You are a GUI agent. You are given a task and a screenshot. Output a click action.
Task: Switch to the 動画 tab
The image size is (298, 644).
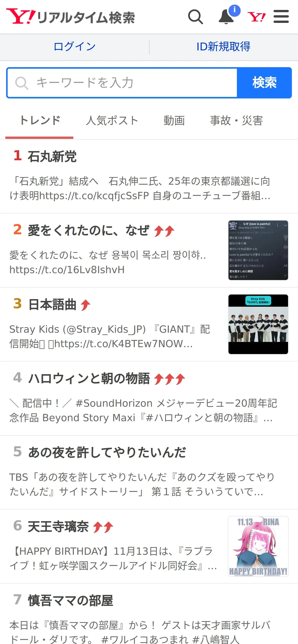[x=174, y=121]
